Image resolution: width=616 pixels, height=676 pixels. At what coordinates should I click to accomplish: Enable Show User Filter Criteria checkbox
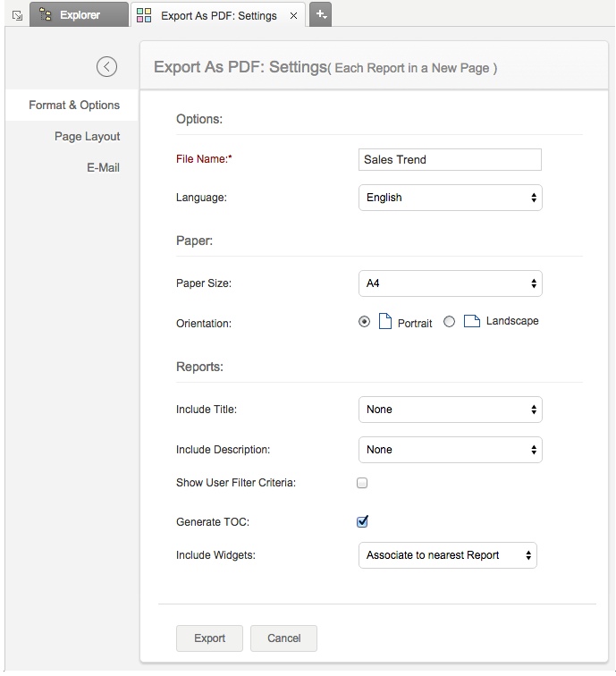pos(362,483)
